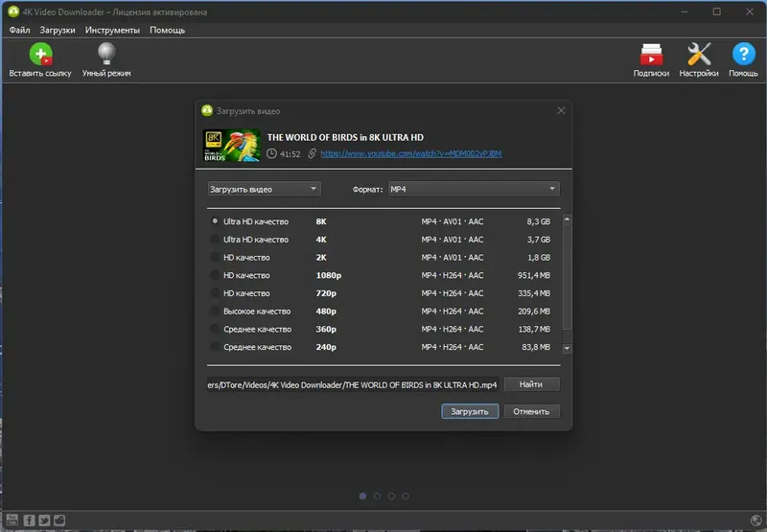The width and height of the screenshot is (767, 532).
Task: Click the Twitter icon in the status bar
Action: (x=44, y=520)
